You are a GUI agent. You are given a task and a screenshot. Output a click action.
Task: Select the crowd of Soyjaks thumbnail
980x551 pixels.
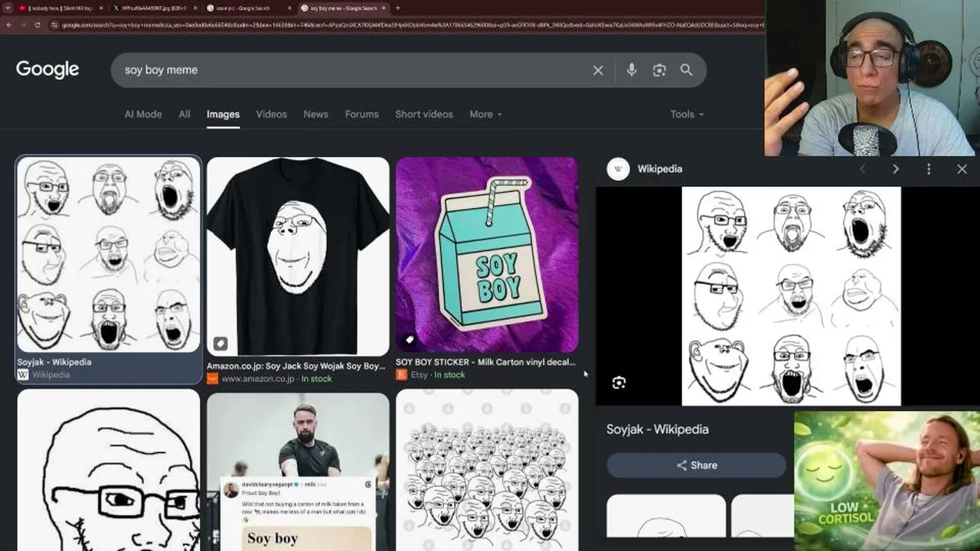click(x=487, y=470)
